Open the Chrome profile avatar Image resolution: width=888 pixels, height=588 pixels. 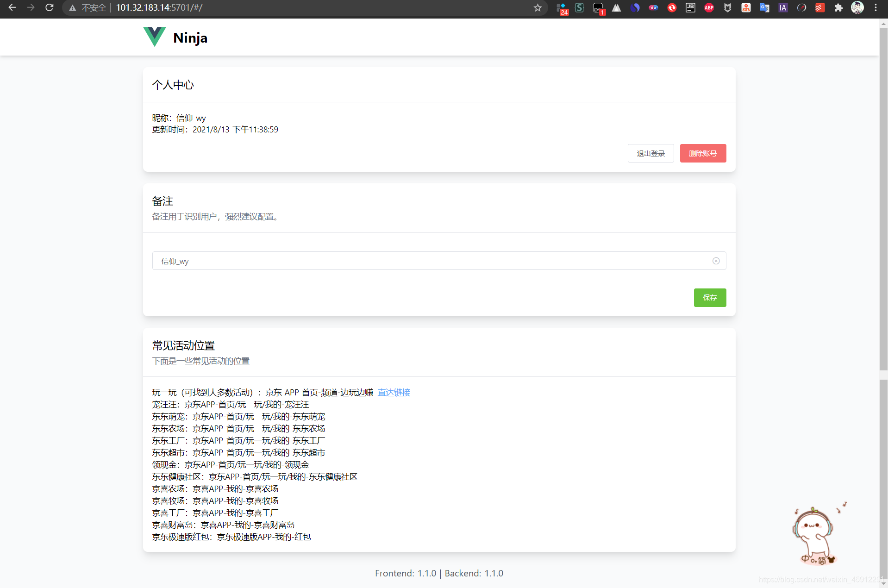pyautogui.click(x=857, y=8)
